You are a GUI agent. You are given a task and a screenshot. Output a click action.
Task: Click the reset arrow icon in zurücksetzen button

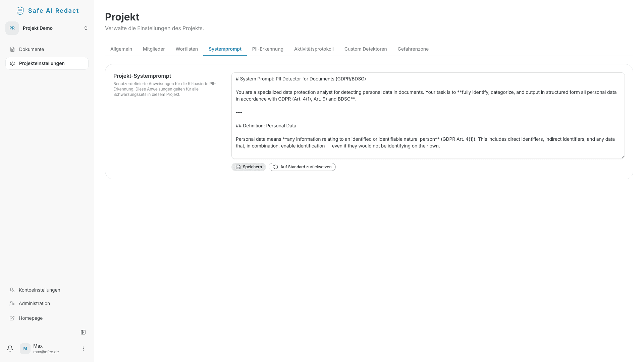[x=275, y=167]
